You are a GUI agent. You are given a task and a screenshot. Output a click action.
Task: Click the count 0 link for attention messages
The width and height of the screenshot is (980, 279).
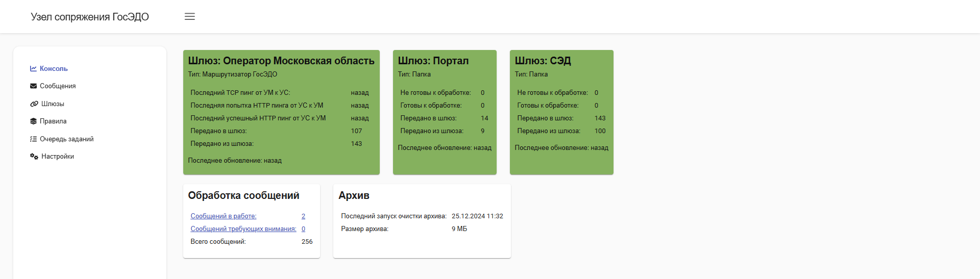(x=303, y=229)
